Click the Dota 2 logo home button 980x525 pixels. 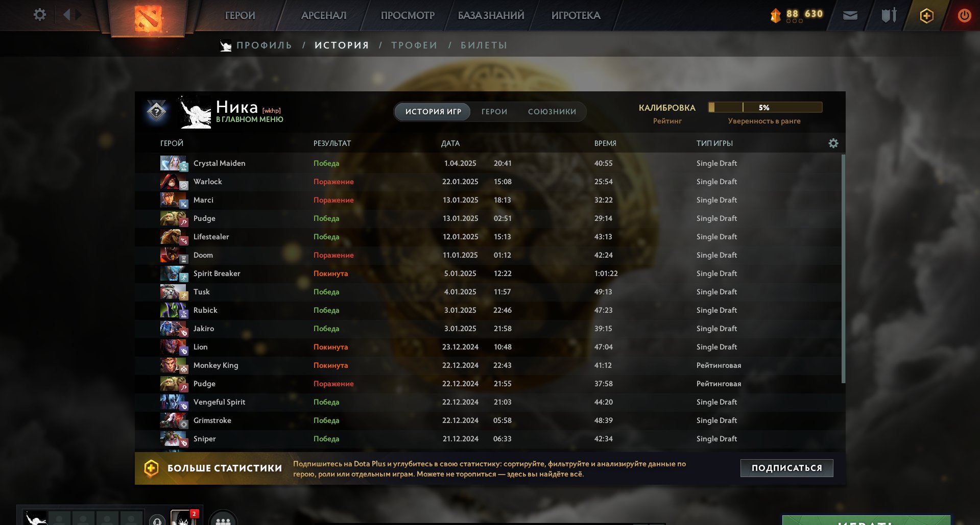(x=148, y=18)
